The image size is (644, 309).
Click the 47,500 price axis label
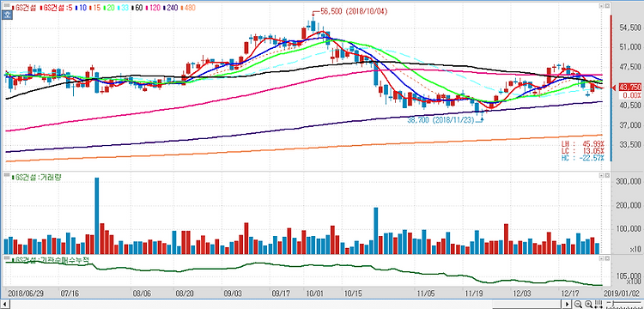pyautogui.click(x=630, y=66)
